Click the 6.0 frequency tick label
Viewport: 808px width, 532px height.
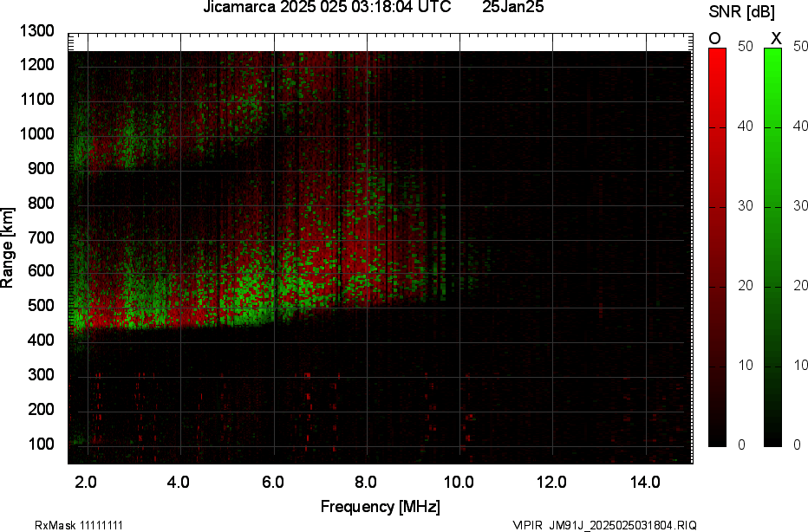tap(272, 482)
